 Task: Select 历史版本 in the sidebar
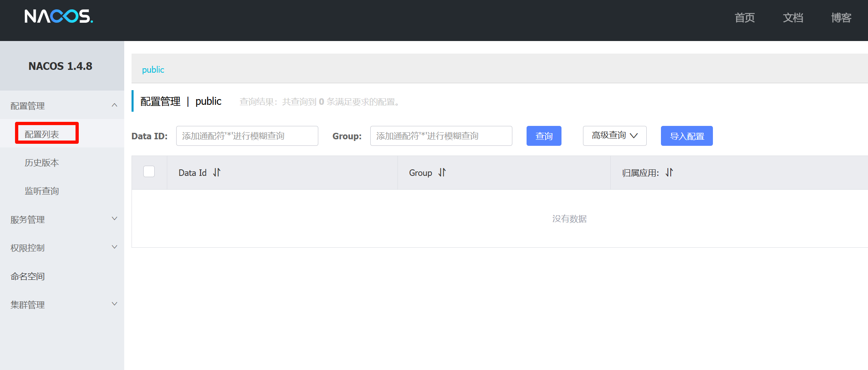coord(41,162)
